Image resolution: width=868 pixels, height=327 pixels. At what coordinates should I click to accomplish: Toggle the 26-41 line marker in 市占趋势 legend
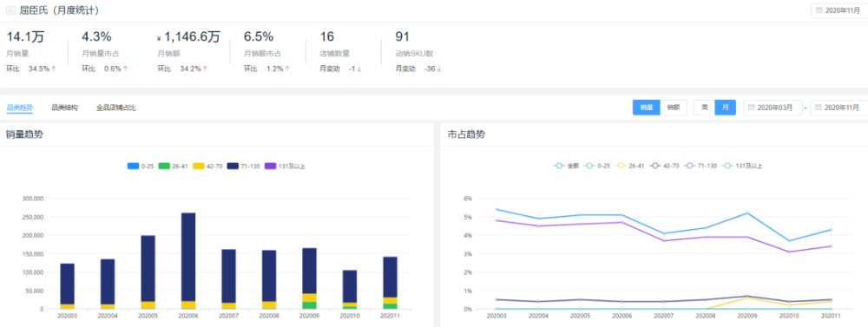(621, 166)
